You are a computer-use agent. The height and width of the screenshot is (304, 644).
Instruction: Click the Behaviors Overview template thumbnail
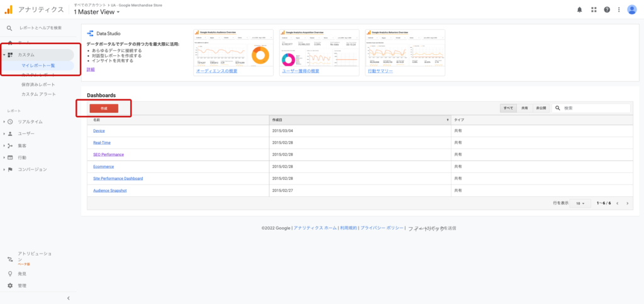coord(405,48)
